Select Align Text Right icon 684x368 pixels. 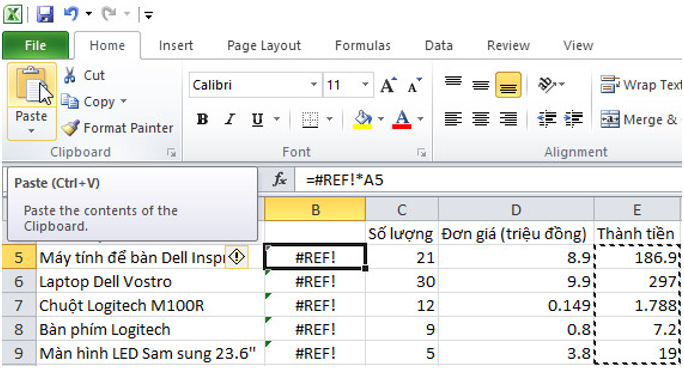point(508,119)
